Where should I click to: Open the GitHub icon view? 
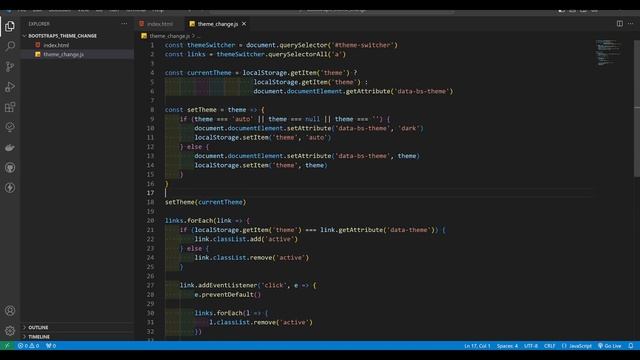pos(10,167)
